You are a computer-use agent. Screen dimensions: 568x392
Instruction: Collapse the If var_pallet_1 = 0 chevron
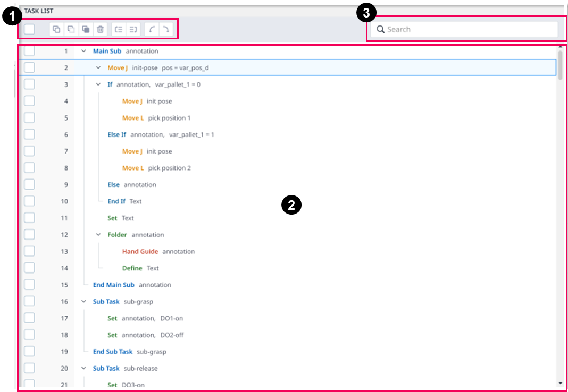click(98, 84)
